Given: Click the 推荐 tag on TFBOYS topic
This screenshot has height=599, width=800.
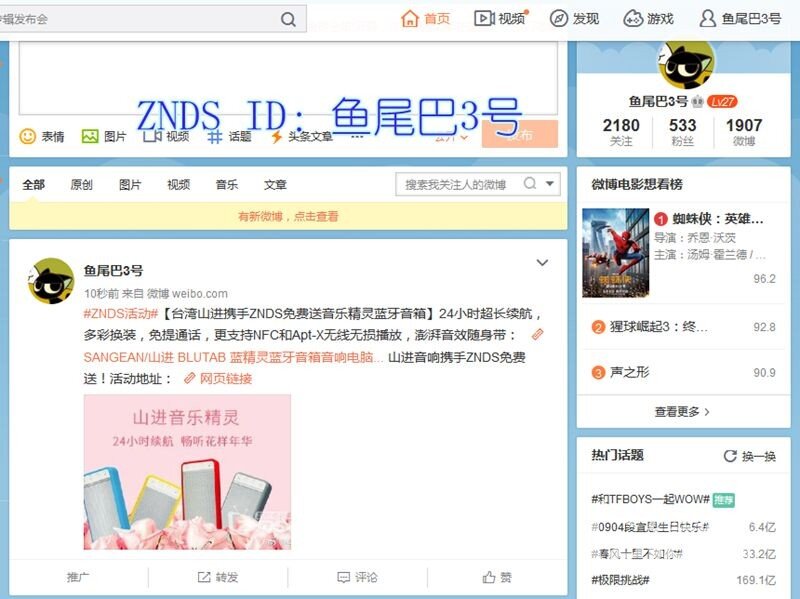Looking at the screenshot, I should coord(723,500).
